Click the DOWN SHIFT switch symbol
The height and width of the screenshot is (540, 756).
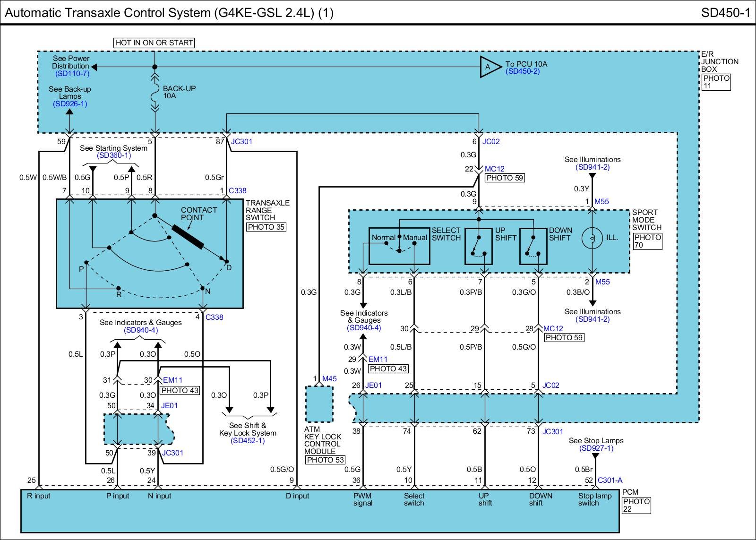pyautogui.click(x=533, y=246)
